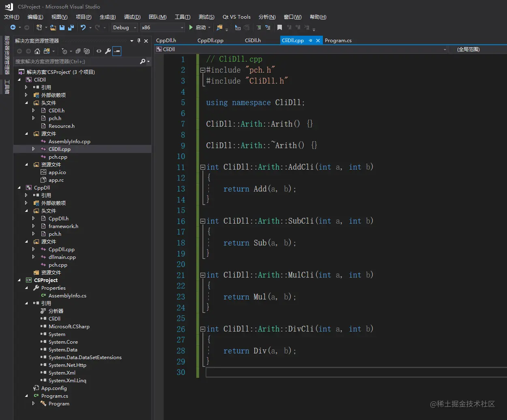
Task: Place cursor on empty line 30
Action: 356,373
